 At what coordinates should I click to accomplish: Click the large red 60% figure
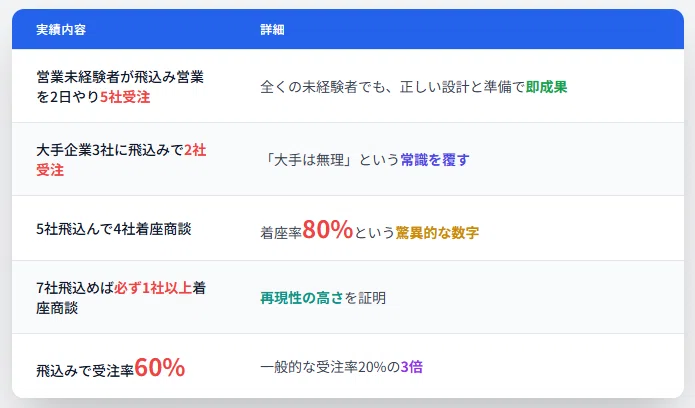160,367
